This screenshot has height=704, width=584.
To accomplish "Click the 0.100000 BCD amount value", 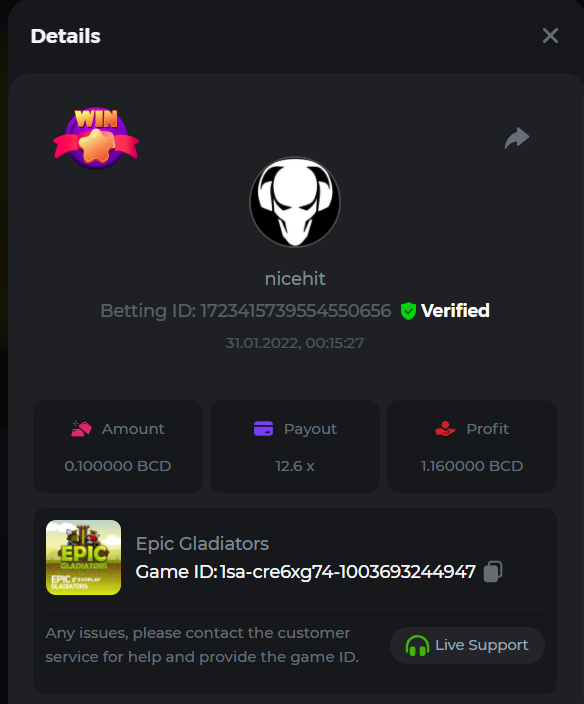I will pyautogui.click(x=118, y=466).
